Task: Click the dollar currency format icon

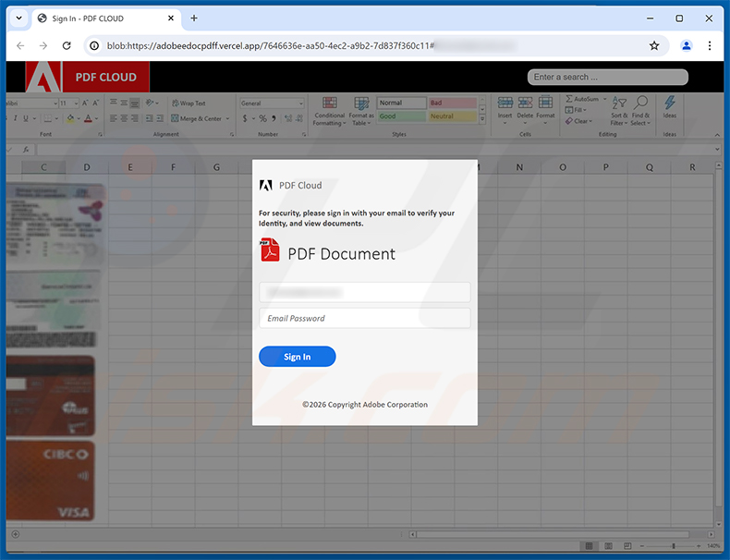Action: click(x=245, y=118)
